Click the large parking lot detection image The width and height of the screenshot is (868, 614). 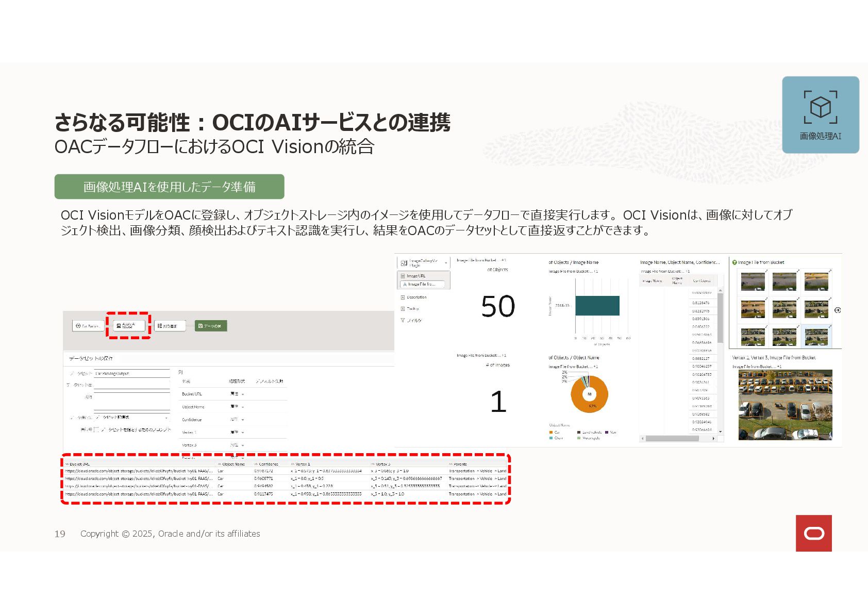click(785, 405)
